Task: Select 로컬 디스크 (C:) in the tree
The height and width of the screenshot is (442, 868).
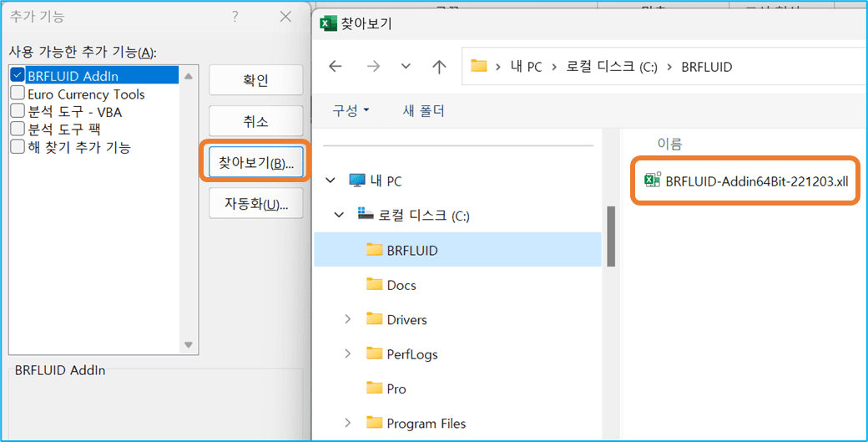Action: click(x=424, y=216)
